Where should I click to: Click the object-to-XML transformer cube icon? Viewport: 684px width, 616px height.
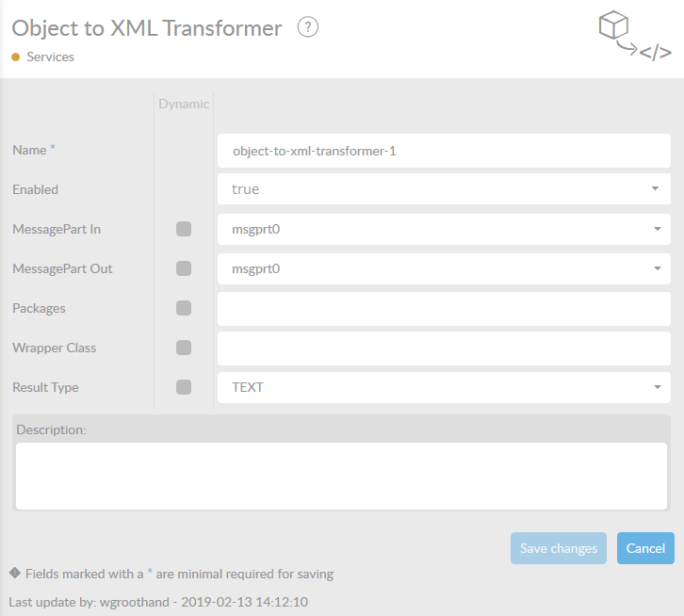tap(635, 37)
